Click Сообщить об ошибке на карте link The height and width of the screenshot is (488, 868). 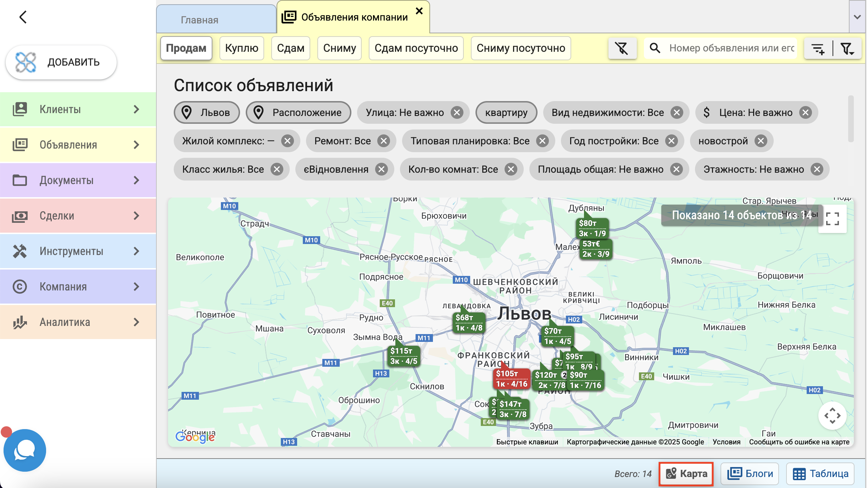(799, 442)
